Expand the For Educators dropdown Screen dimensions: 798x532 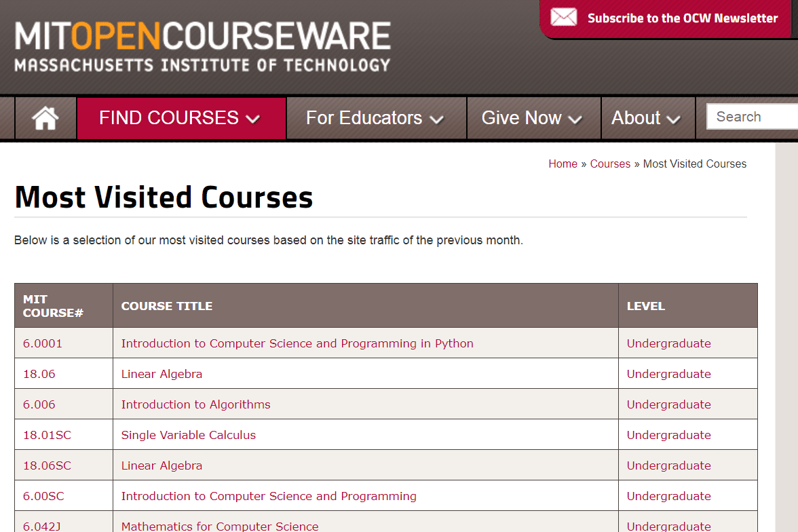pyautogui.click(x=376, y=118)
